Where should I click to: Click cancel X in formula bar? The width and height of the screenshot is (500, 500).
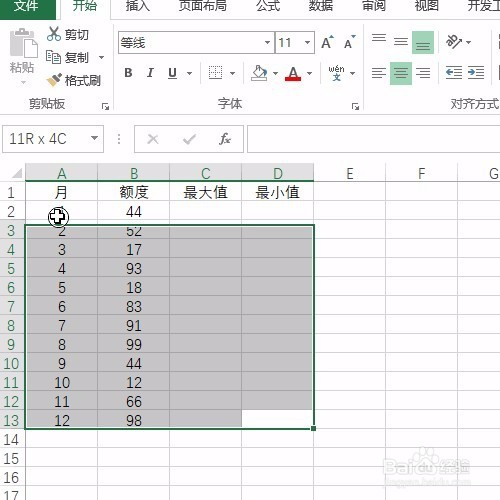point(153,139)
